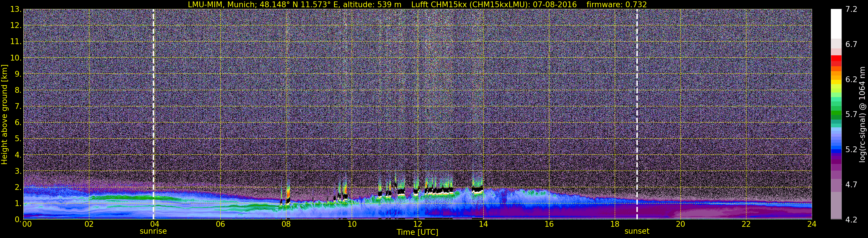
Task: Click the white top of the colorbar
Action: click(836, 24)
